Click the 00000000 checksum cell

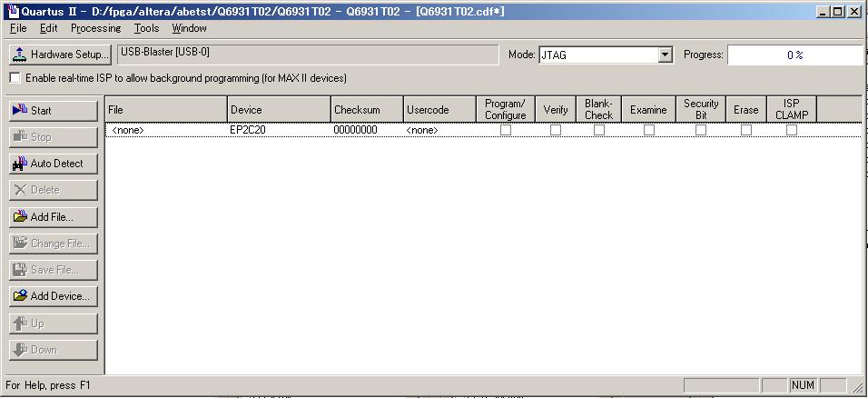[367, 130]
